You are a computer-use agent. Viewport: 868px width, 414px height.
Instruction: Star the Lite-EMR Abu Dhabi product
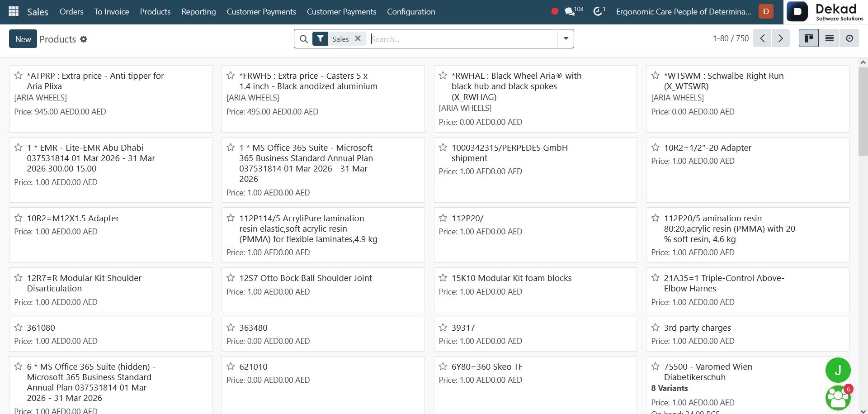coord(19,148)
